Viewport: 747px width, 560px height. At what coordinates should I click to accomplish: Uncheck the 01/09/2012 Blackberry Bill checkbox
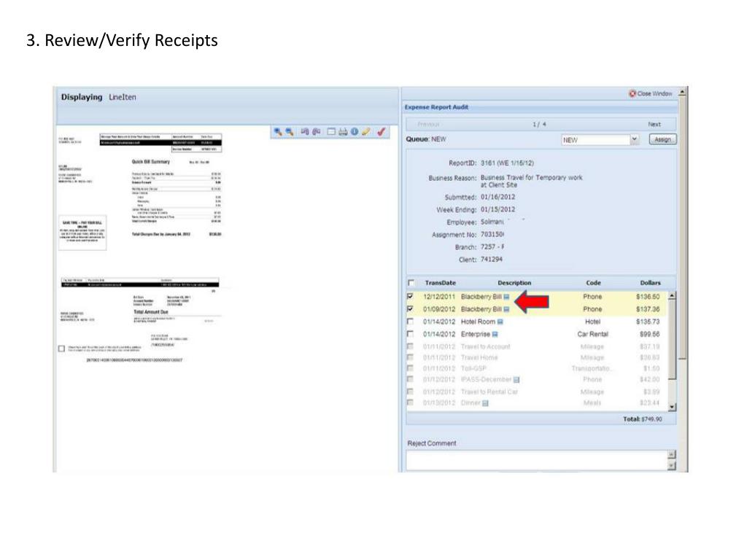pyautogui.click(x=410, y=308)
